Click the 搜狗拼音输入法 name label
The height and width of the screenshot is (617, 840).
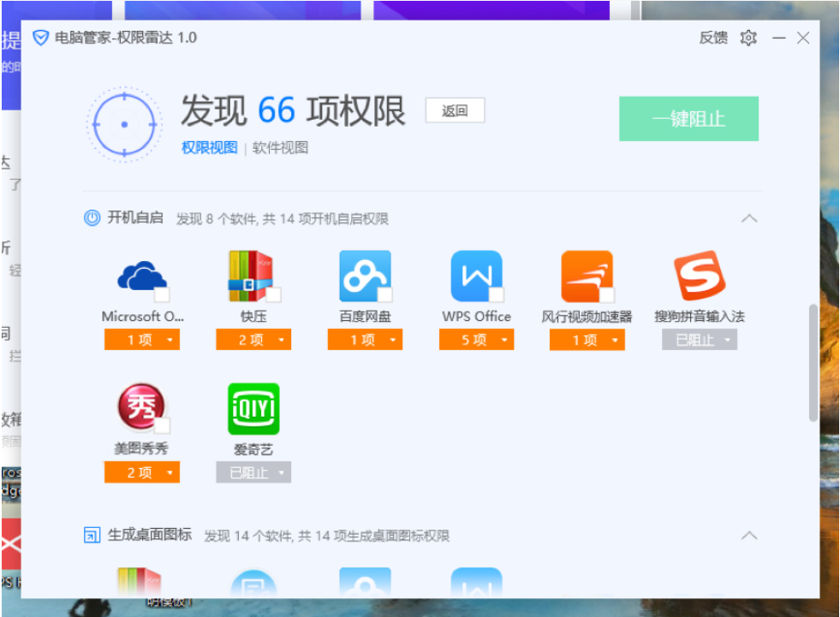pyautogui.click(x=700, y=317)
